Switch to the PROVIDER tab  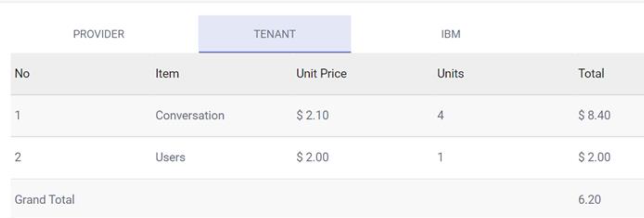(x=99, y=34)
